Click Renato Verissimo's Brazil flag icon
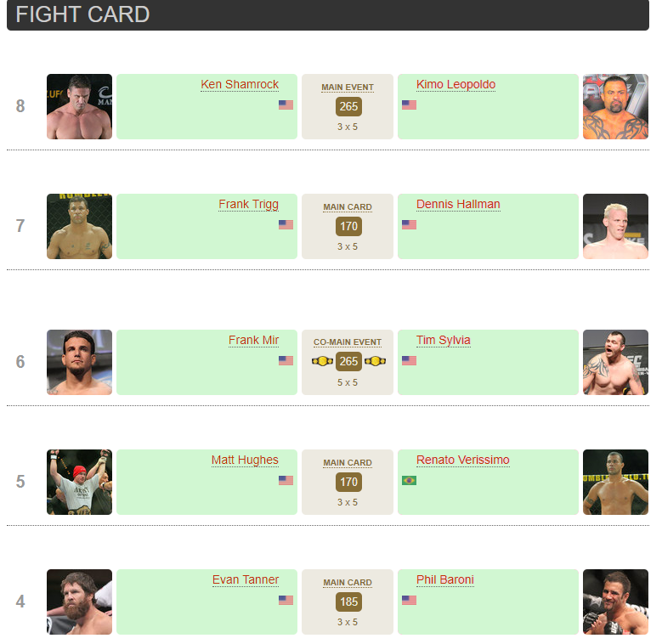 point(409,481)
